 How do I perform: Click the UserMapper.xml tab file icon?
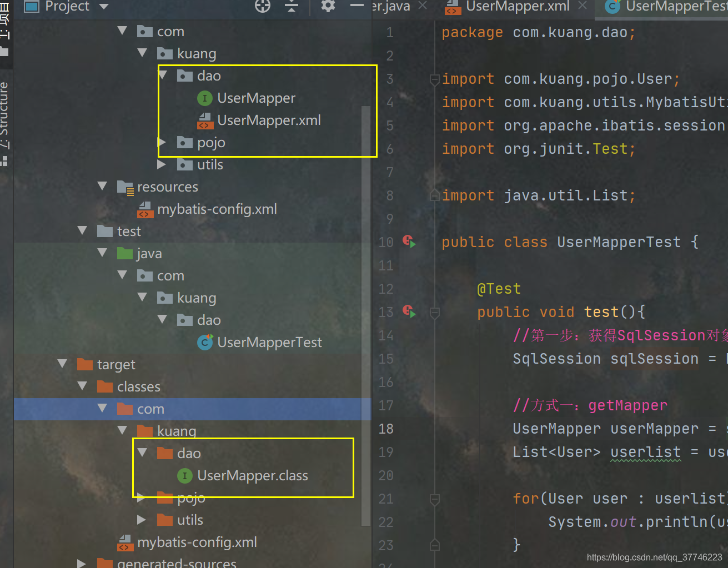(x=453, y=7)
